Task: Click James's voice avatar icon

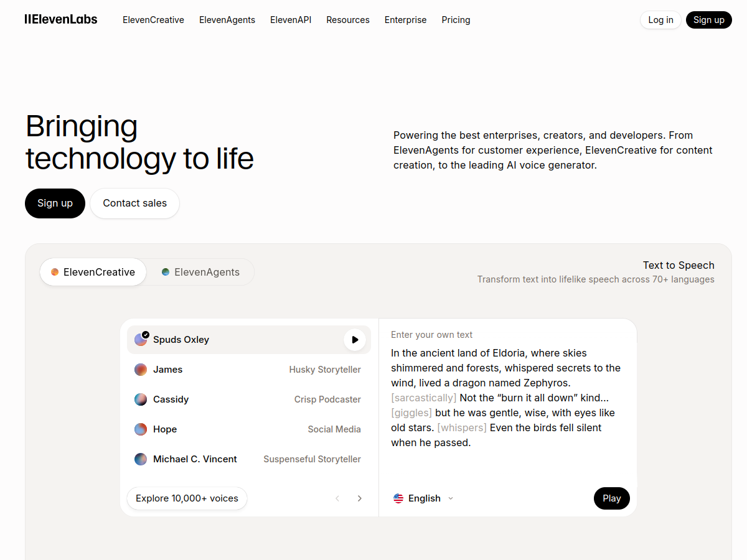Action: [x=141, y=369]
